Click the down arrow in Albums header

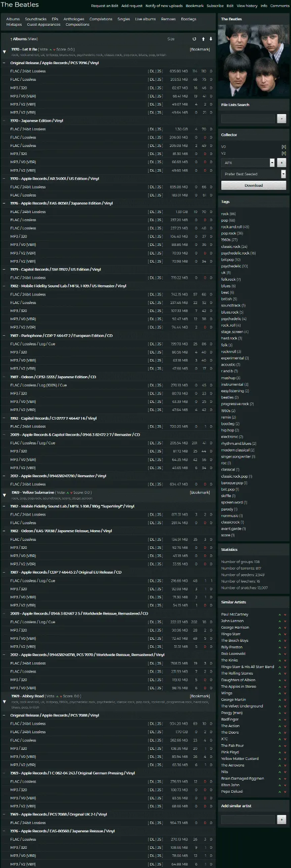(211, 39)
